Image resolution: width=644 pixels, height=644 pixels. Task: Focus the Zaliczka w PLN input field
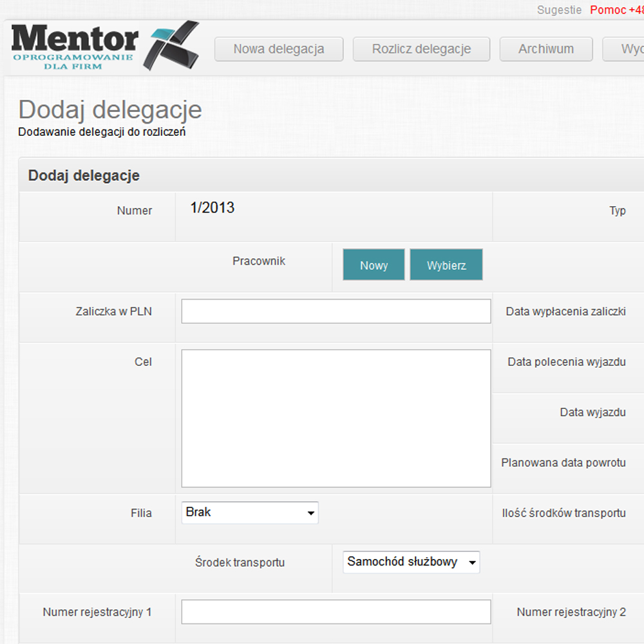click(336, 312)
